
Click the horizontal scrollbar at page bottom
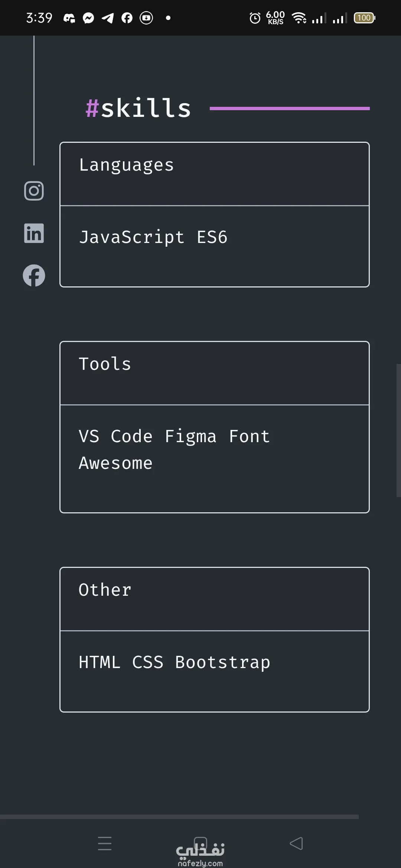[x=179, y=817]
